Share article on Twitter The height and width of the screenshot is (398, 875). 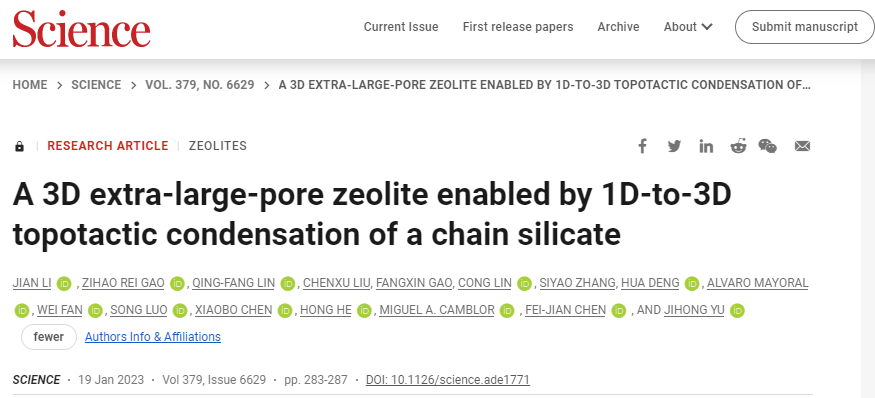tap(674, 146)
